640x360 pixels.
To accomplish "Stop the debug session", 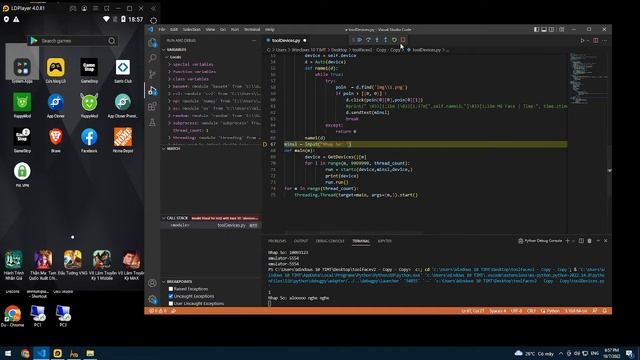I will pyautogui.click(x=403, y=40).
